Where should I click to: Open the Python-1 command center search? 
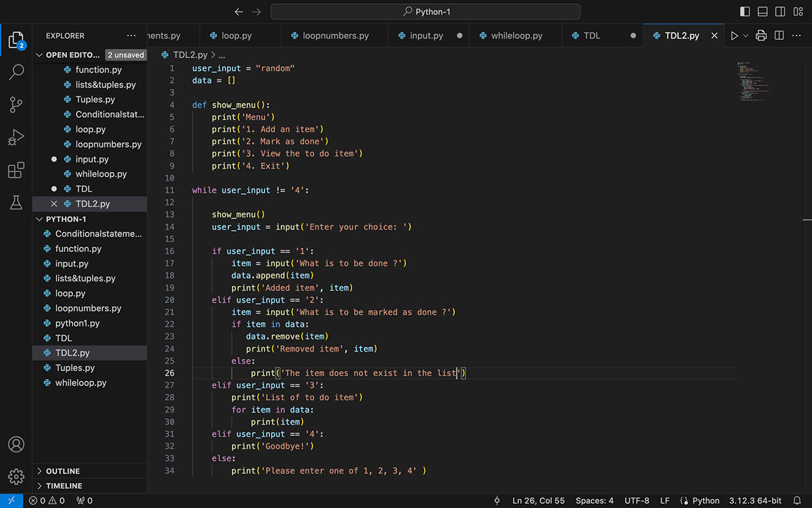point(426,12)
